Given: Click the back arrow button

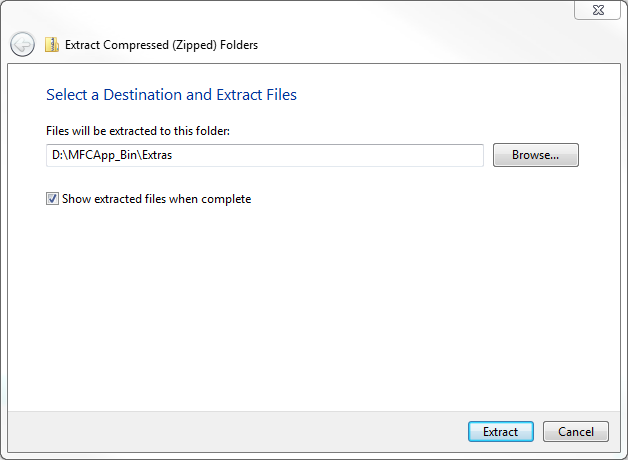Looking at the screenshot, I should click(x=22, y=44).
